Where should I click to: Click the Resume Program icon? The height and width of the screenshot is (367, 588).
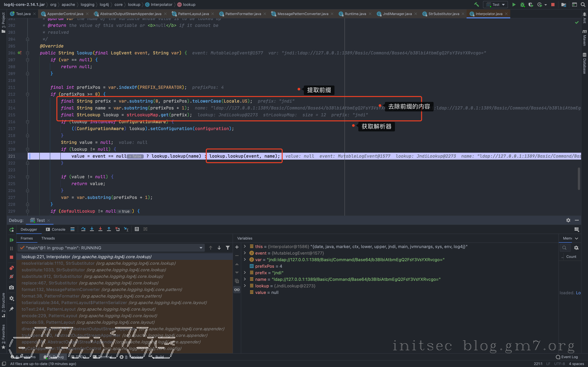11,240
